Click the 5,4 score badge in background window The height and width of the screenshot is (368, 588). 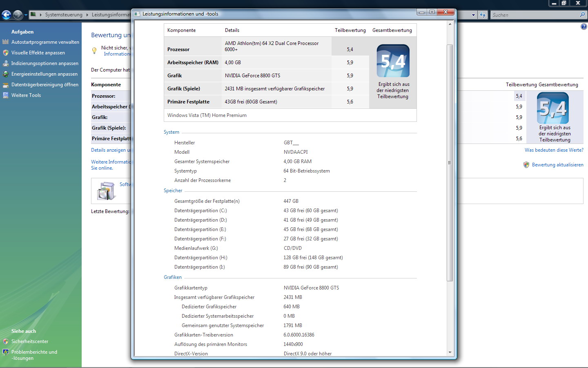point(553,108)
